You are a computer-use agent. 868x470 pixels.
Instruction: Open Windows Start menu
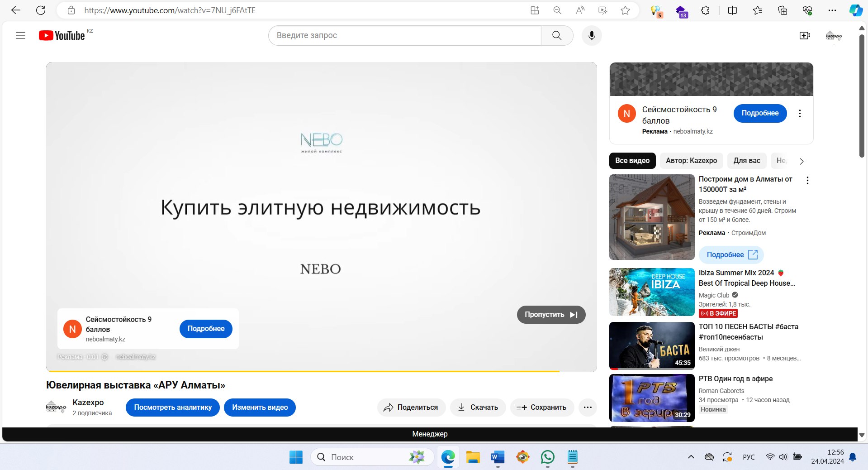coord(296,457)
